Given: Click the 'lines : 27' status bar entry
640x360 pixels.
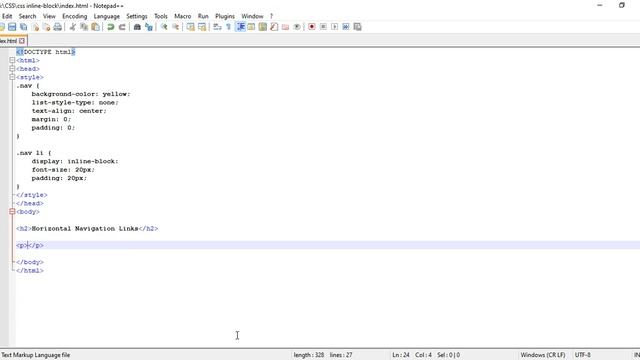Looking at the screenshot, I should (x=341, y=355).
